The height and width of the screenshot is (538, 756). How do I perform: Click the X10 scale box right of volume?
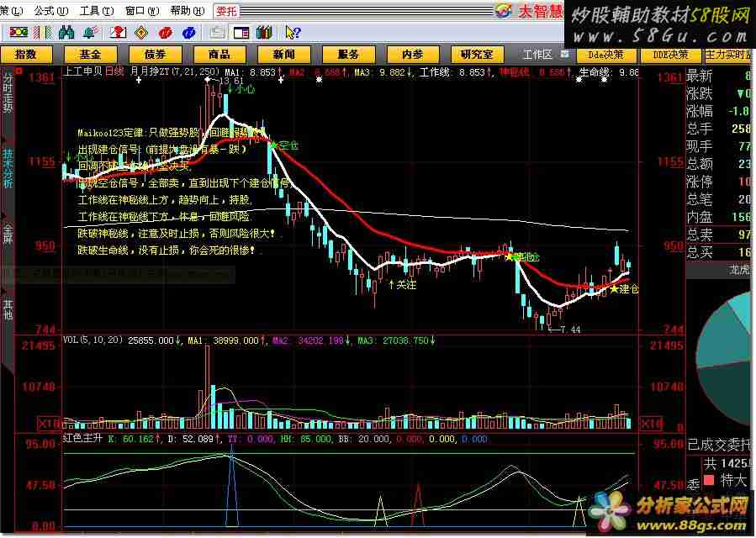650,424
